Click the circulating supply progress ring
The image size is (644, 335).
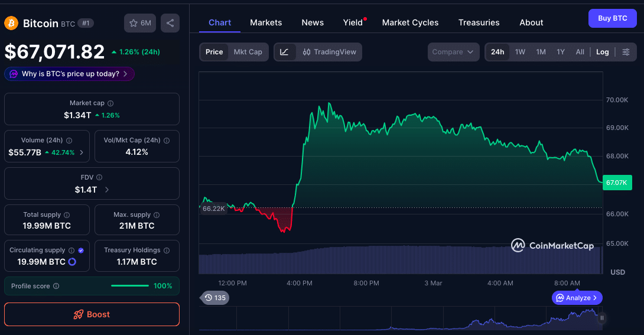tap(72, 262)
